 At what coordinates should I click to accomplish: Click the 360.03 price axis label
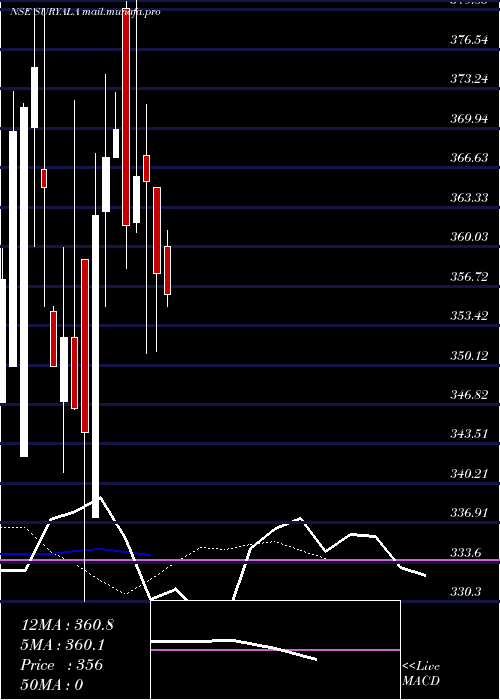pyautogui.click(x=469, y=237)
